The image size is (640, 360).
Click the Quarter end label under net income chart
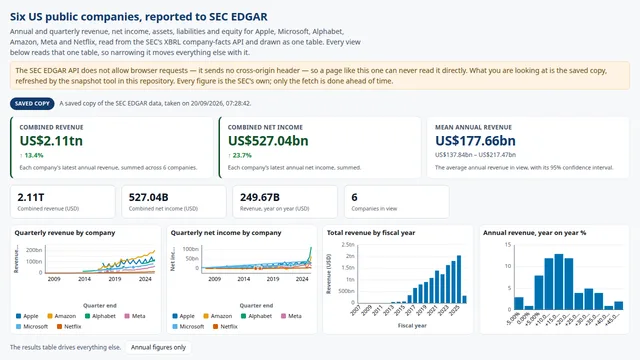256,305
